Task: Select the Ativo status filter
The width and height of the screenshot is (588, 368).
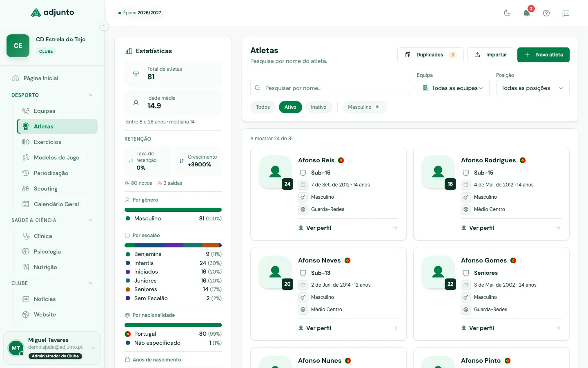Action: click(290, 107)
